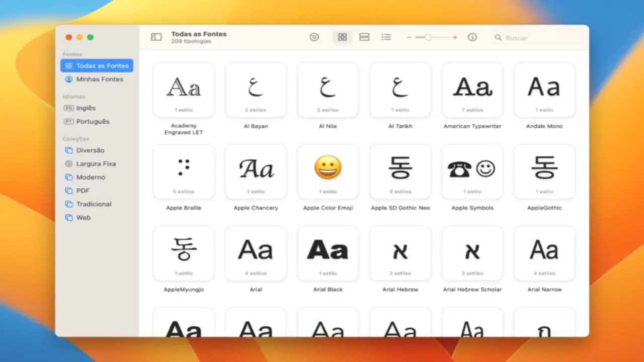Close the Font Book window

(x=69, y=37)
